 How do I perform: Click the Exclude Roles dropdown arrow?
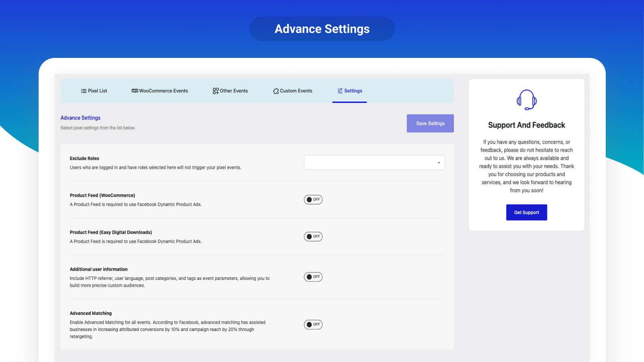coord(439,163)
